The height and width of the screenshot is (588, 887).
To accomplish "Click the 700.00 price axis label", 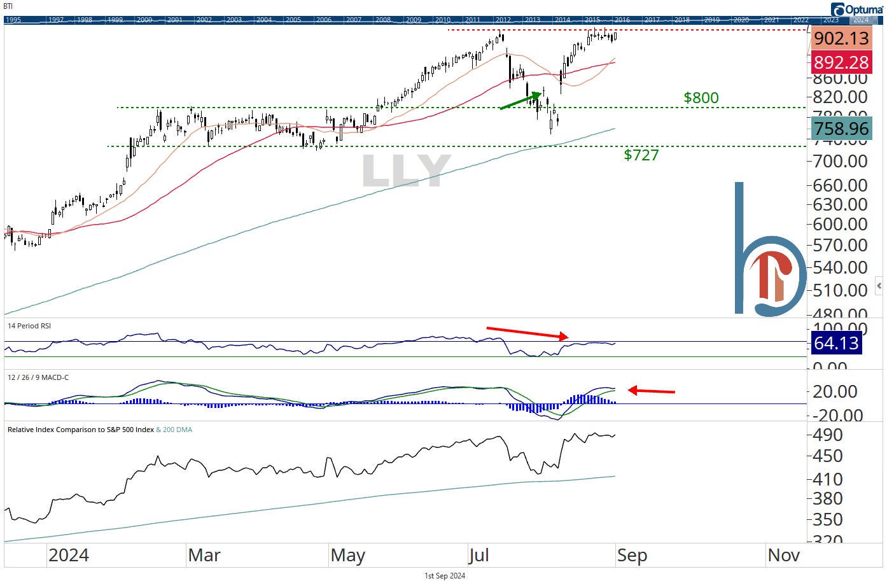I will point(841,161).
